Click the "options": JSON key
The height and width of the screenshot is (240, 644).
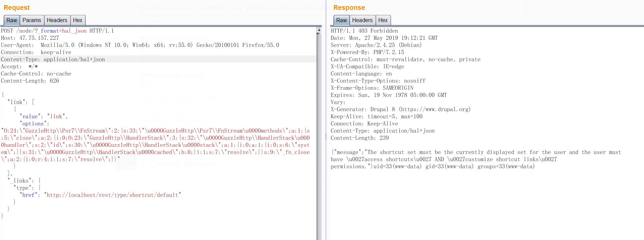34,124
